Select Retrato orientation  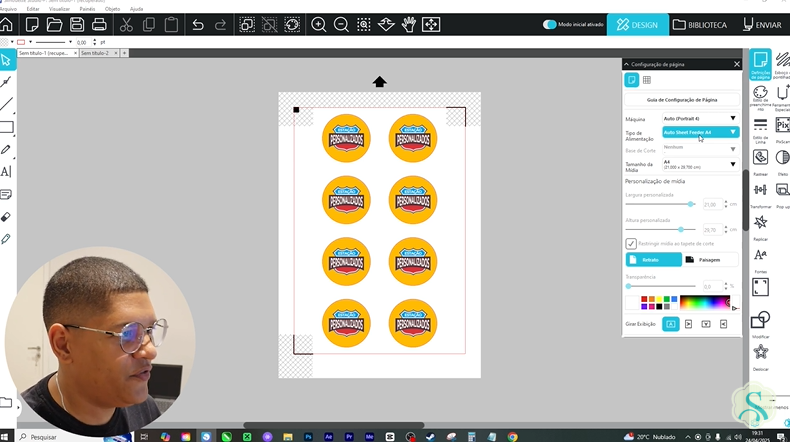pos(653,260)
